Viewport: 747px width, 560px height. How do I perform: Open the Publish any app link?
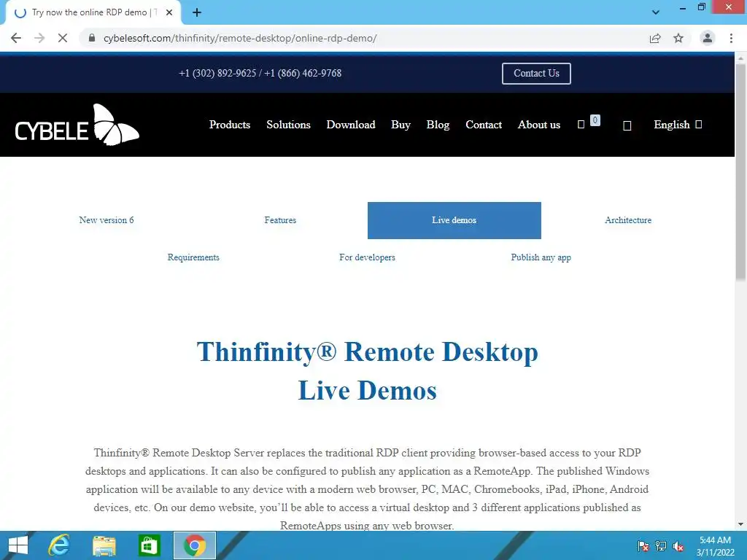tap(541, 257)
